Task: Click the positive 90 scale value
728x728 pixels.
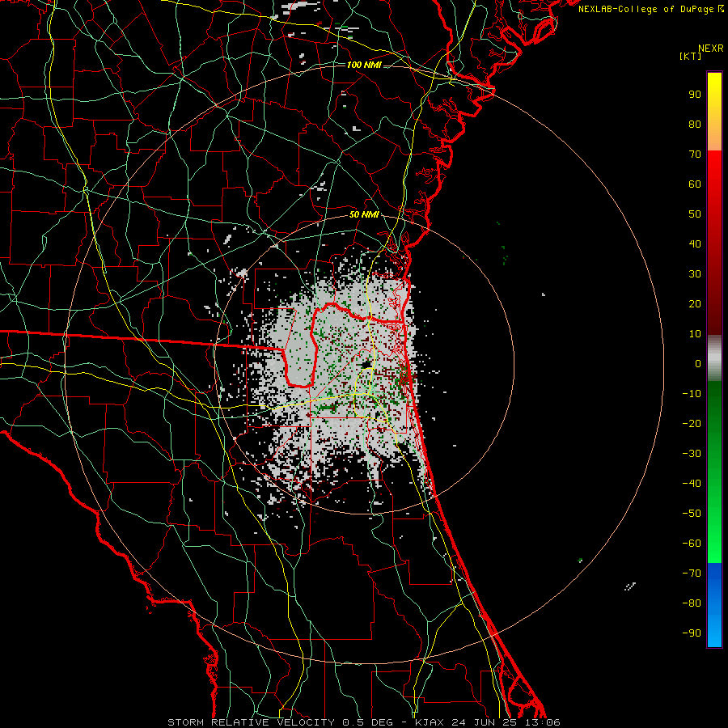Action: 695,95
